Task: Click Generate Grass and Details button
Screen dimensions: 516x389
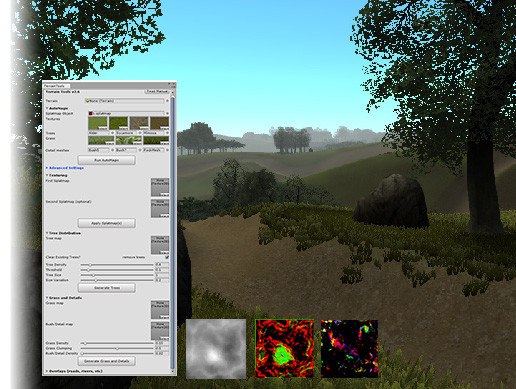Action: (x=107, y=361)
